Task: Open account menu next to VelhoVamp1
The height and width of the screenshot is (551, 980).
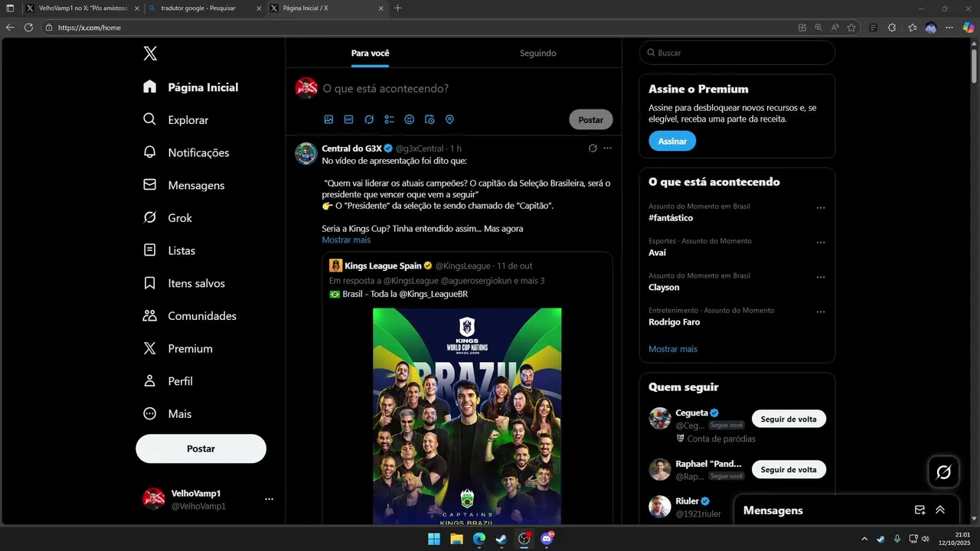Action: click(x=269, y=499)
